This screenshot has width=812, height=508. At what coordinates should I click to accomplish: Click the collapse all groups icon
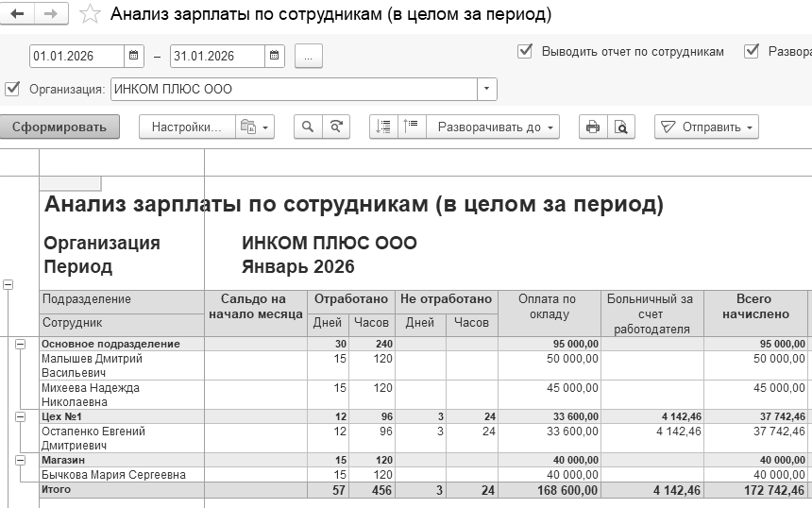(x=412, y=127)
